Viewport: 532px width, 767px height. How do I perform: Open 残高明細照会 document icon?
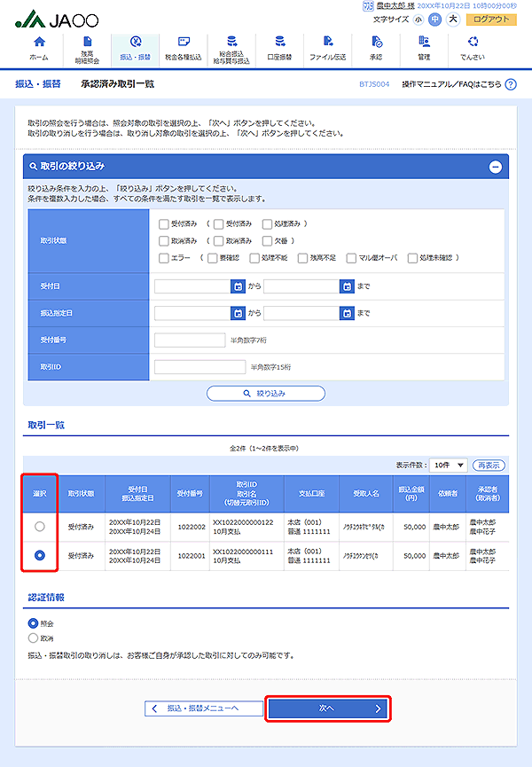point(88,41)
